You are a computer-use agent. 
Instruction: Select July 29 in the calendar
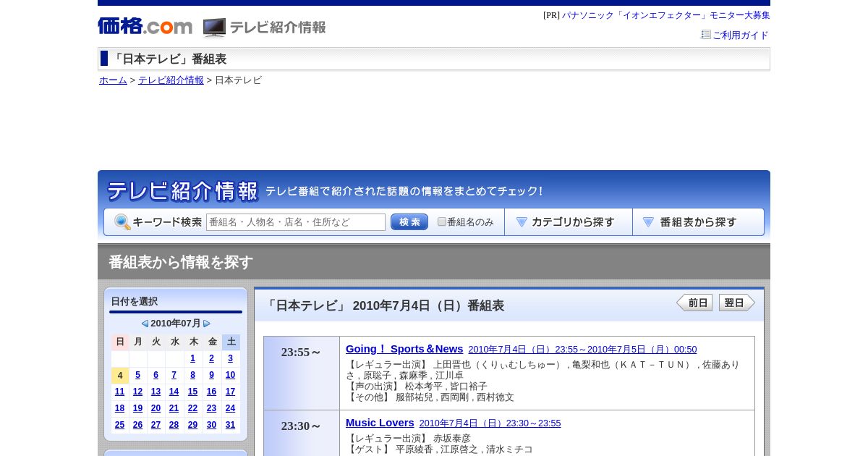coord(192,425)
